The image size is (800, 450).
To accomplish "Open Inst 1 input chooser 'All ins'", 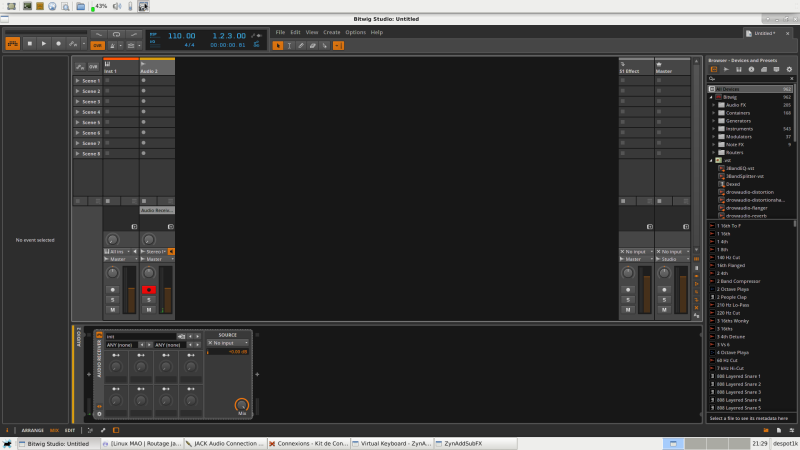I will click(x=117, y=252).
